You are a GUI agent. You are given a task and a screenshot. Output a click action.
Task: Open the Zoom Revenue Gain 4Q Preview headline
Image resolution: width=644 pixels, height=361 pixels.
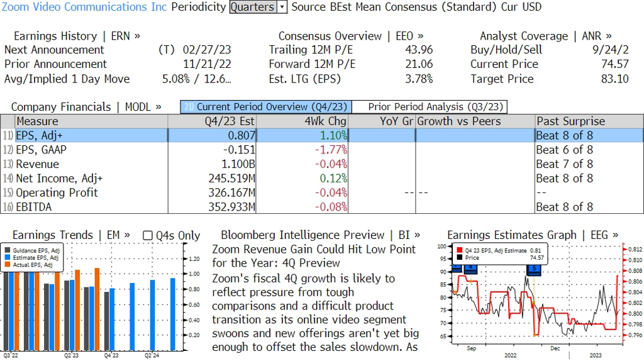tap(314, 256)
